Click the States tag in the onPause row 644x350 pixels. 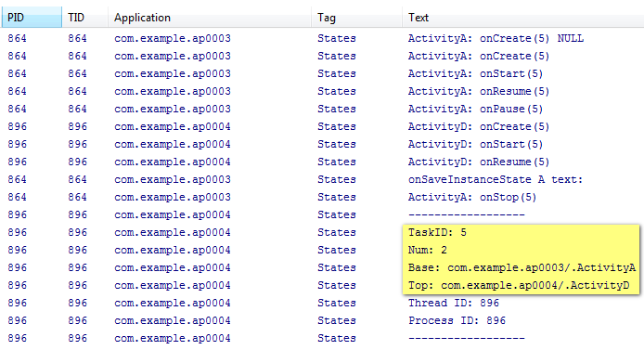point(336,110)
